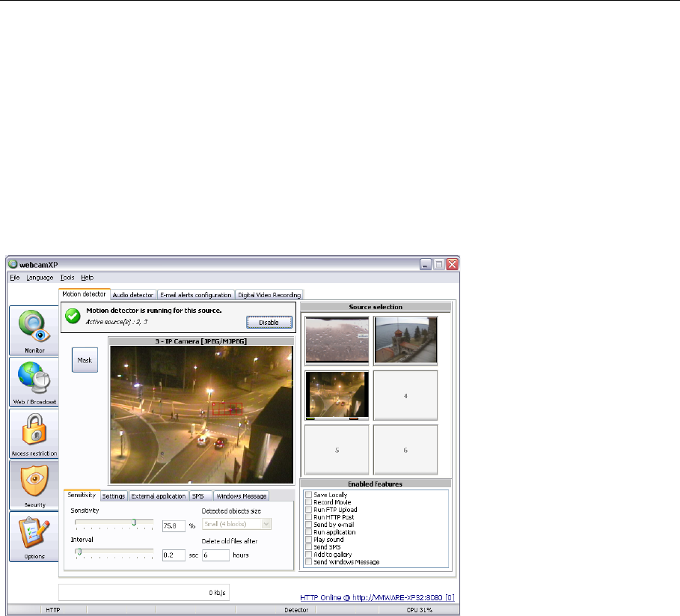Click the green checkmark status icon

(73, 316)
